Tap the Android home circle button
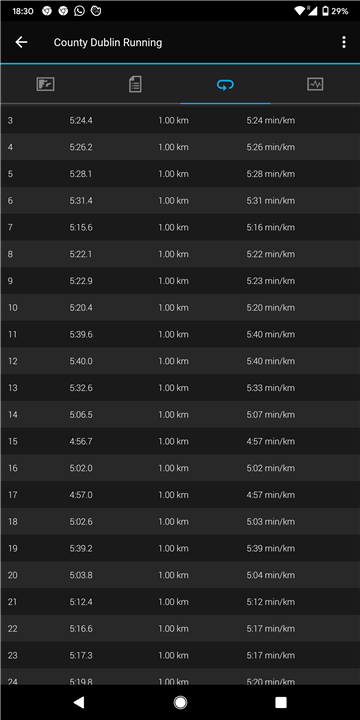This screenshot has width=360, height=720. pyautogui.click(x=180, y=702)
